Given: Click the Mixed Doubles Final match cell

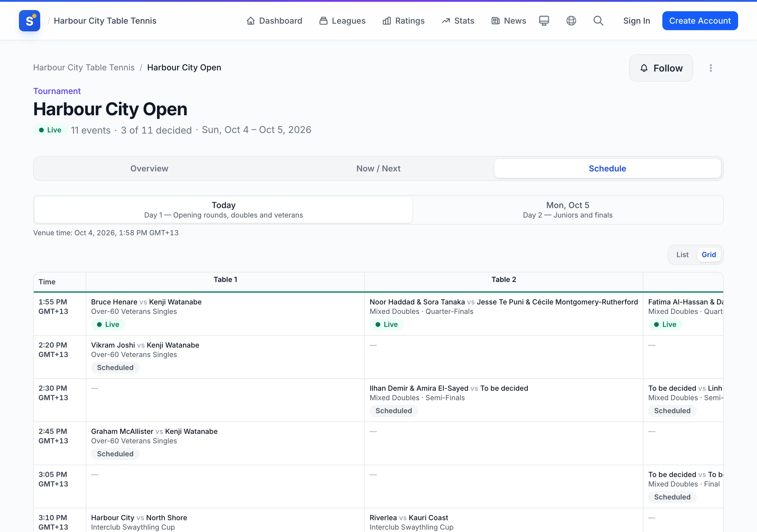Looking at the screenshot, I should (683, 486).
